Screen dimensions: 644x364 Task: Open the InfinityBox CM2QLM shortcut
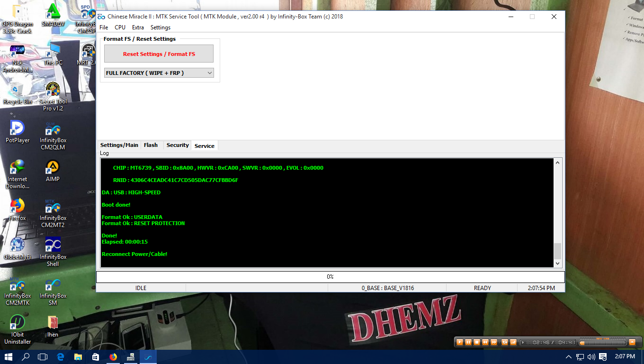[x=53, y=136]
